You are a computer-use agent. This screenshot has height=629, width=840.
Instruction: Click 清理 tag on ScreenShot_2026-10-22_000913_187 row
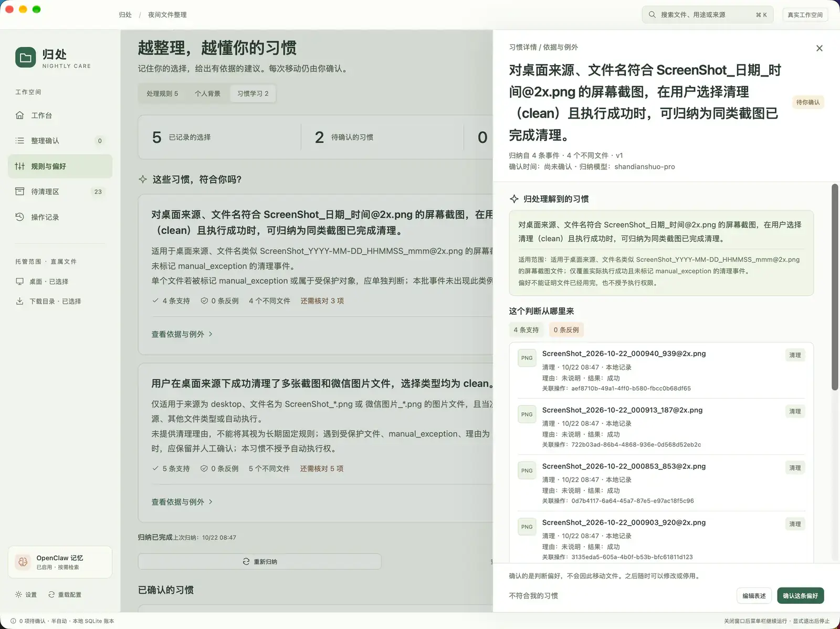[795, 411]
